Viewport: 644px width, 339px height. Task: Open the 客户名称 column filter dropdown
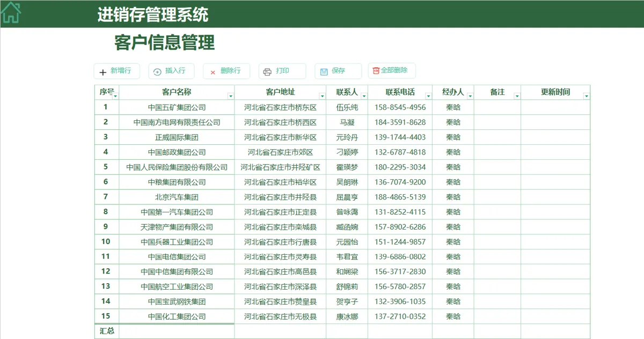click(x=231, y=96)
